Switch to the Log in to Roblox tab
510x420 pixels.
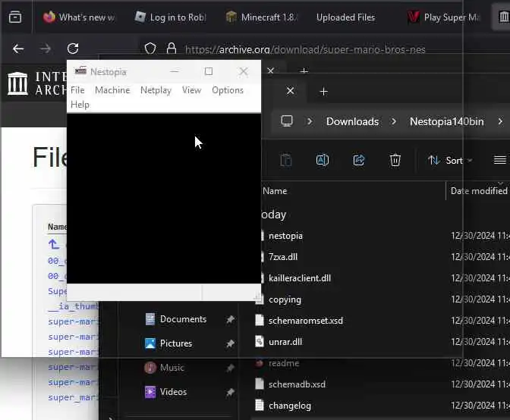pyautogui.click(x=171, y=17)
